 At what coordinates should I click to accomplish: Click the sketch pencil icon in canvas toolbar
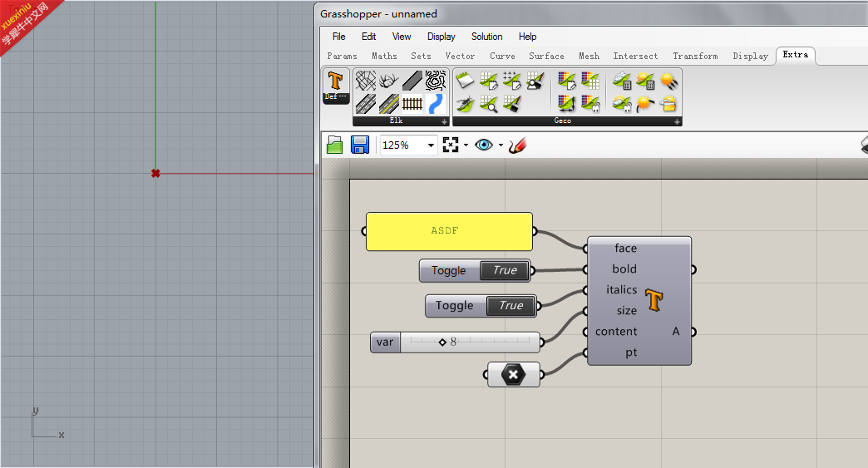pos(517,145)
